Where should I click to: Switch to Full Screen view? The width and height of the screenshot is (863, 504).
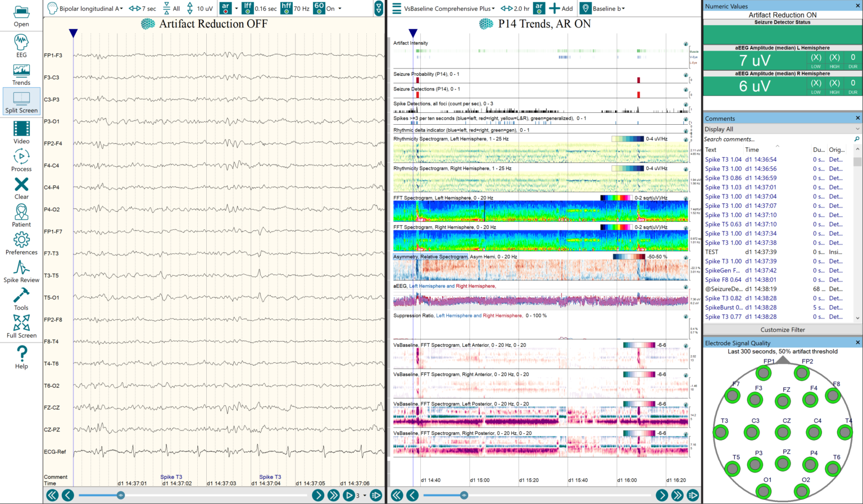pos(21,326)
